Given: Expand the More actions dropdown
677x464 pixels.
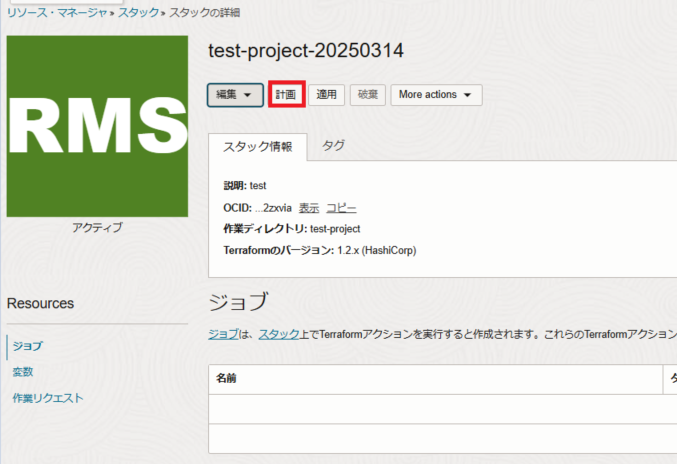Looking at the screenshot, I should [436, 95].
